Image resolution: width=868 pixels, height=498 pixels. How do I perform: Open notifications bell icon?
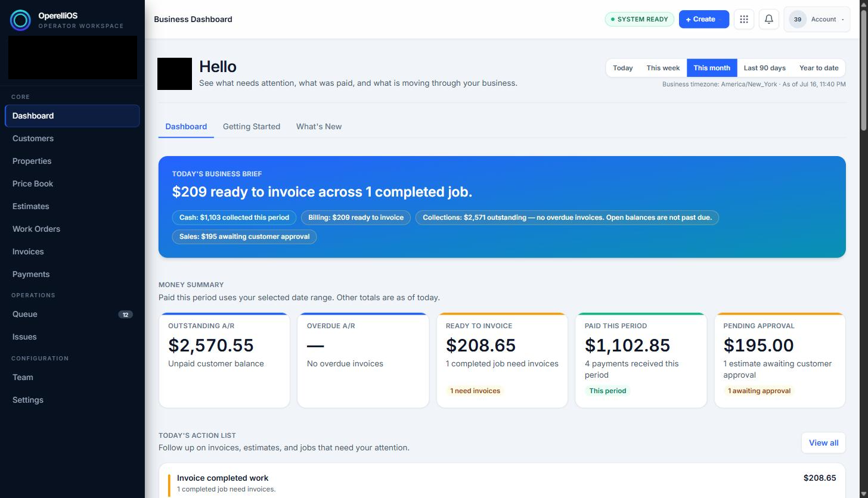[x=769, y=19]
